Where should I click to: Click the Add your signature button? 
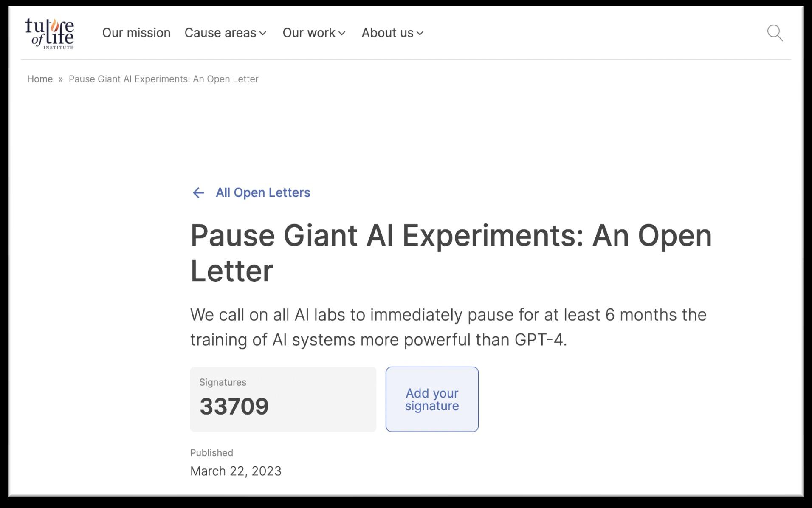point(432,399)
